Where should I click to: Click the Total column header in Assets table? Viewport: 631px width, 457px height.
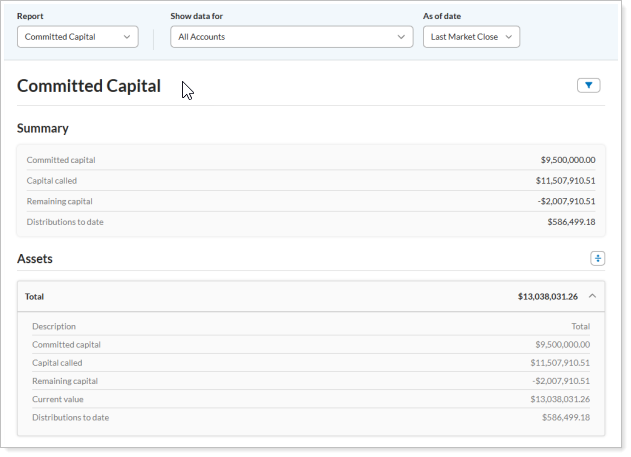tap(580, 326)
